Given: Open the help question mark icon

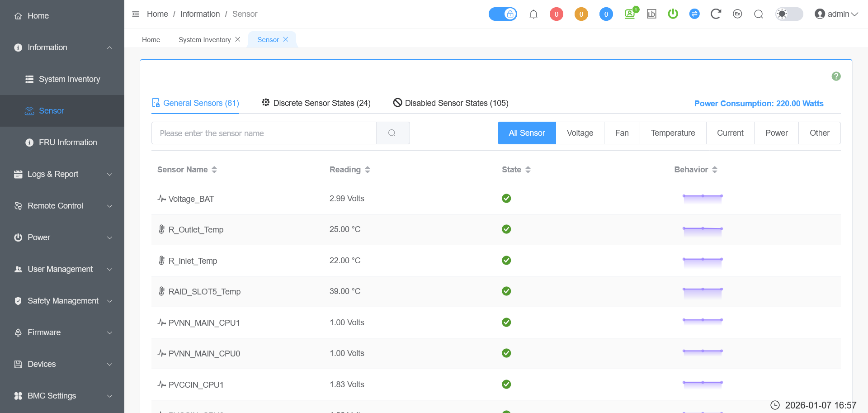Looking at the screenshot, I should coord(836,76).
